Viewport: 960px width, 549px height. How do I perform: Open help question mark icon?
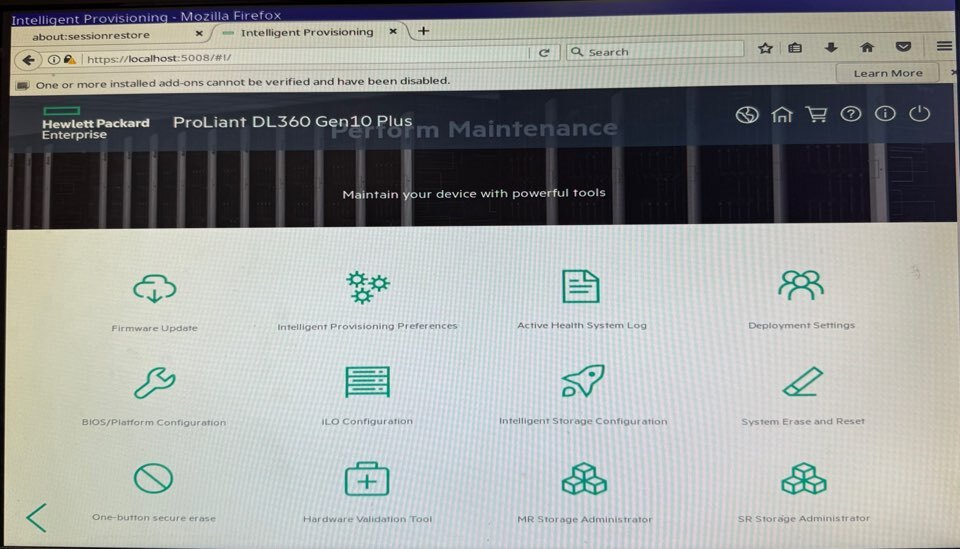(x=850, y=114)
